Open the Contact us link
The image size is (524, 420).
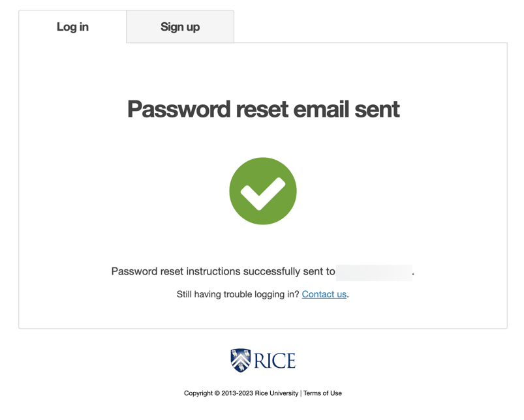pyautogui.click(x=323, y=294)
